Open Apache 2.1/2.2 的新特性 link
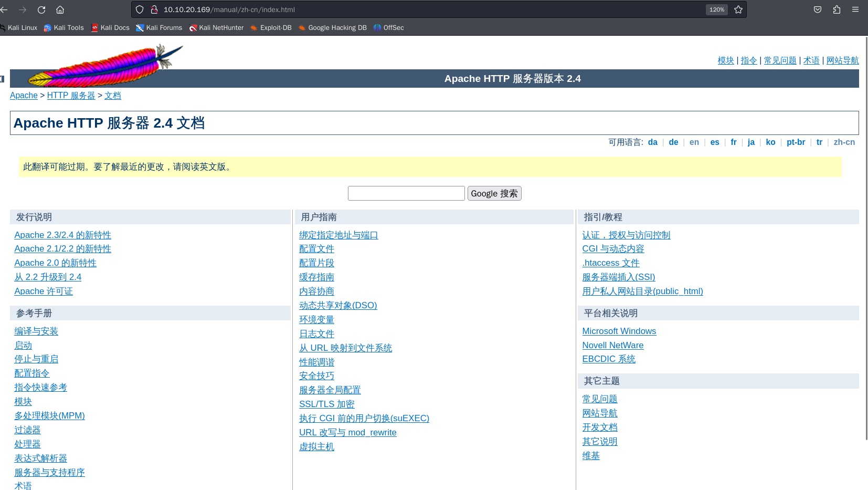The width and height of the screenshot is (868, 490). [x=63, y=249]
